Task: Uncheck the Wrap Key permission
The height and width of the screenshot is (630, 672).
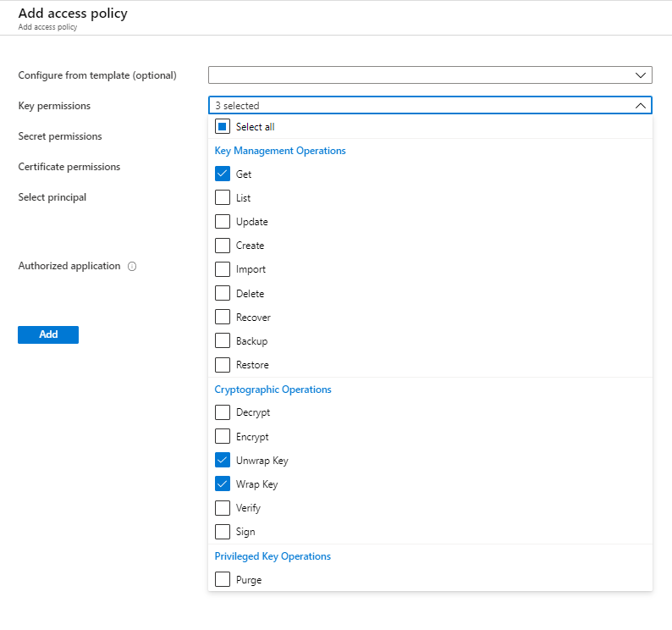Action: 223,484
